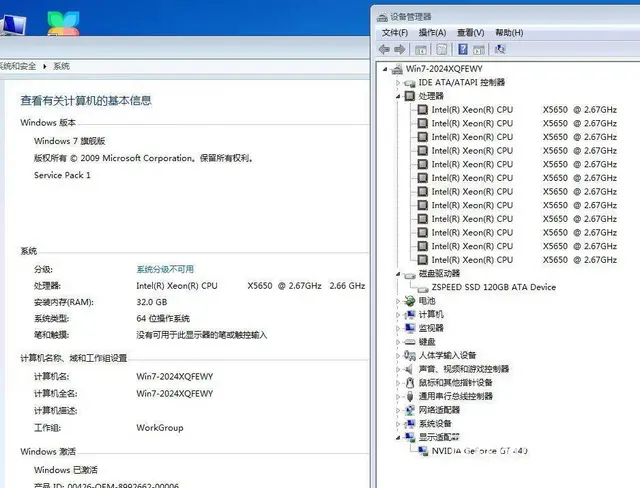Expand the IDE ATA/ATAPI 控制器 node
The height and width of the screenshot is (488, 640).
398,83
